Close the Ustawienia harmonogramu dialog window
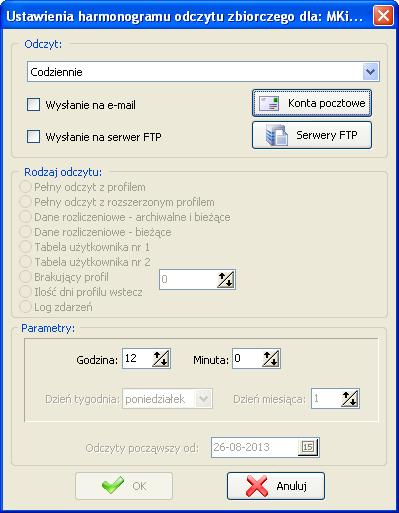This screenshot has height=513, width=399. point(383,16)
